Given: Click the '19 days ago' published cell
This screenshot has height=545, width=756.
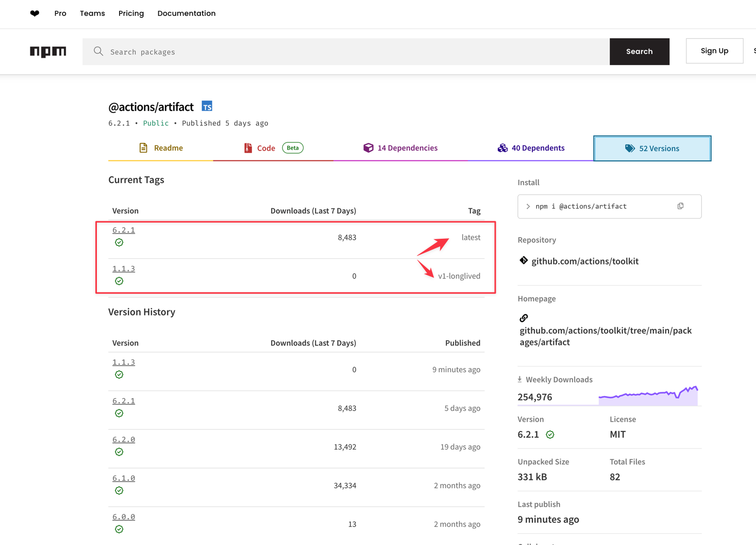Looking at the screenshot, I should (460, 447).
